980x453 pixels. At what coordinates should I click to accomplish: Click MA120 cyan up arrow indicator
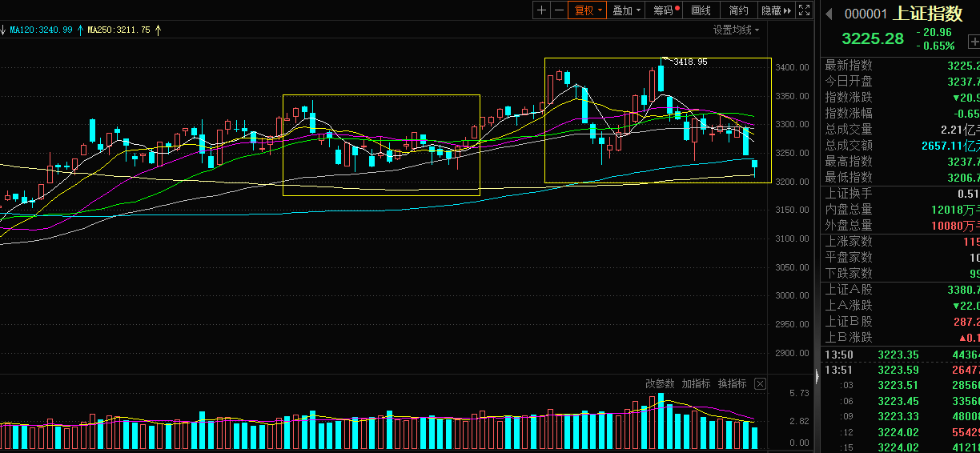[x=80, y=30]
